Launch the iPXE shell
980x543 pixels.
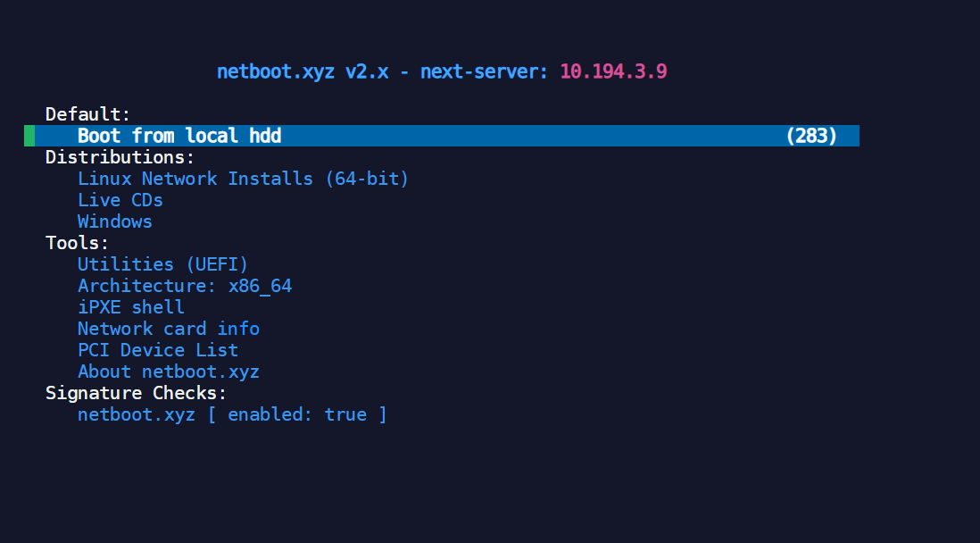130,307
